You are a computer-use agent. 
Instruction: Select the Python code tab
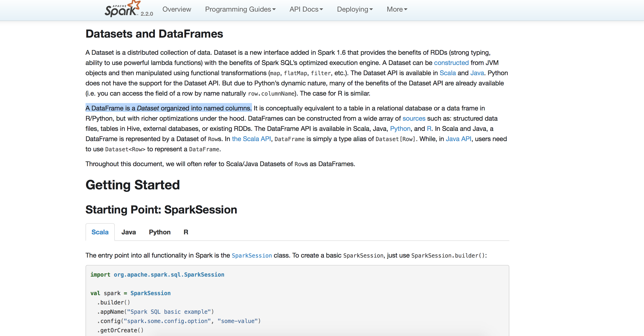point(159,232)
